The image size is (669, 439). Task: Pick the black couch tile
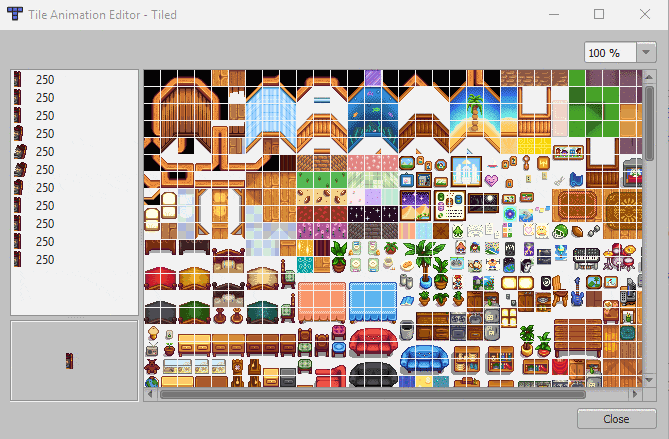[373, 375]
